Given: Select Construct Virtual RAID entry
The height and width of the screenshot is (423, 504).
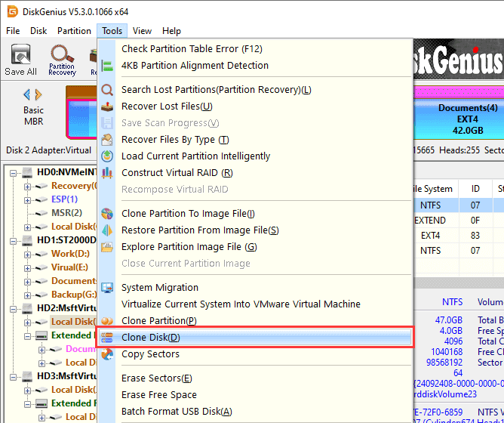Looking at the screenshot, I should tap(255, 173).
